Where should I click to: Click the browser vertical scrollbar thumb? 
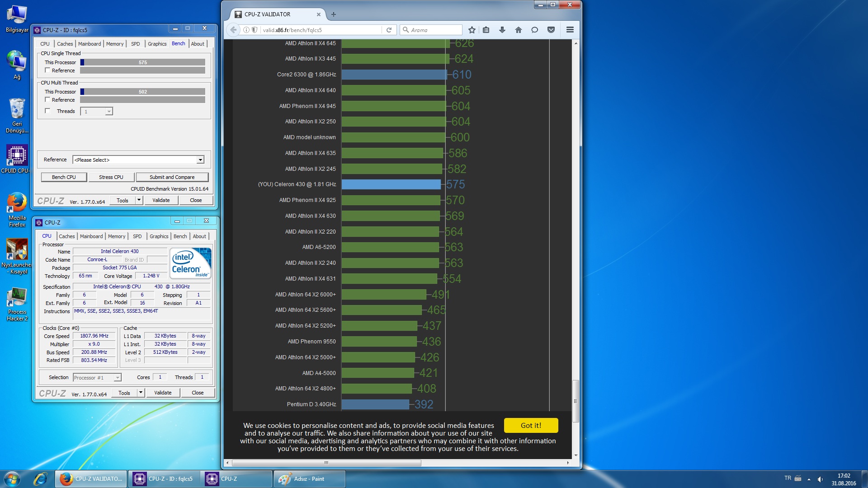click(576, 401)
